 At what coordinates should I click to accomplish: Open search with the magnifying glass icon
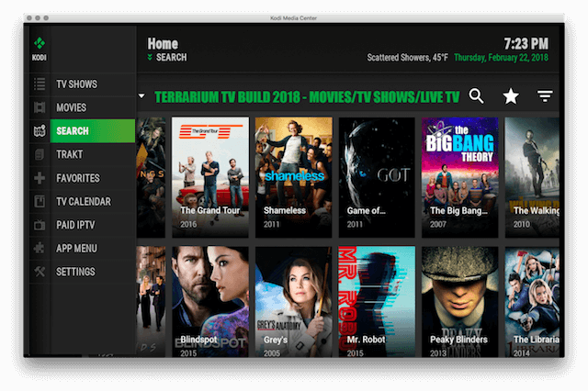pyautogui.click(x=476, y=96)
